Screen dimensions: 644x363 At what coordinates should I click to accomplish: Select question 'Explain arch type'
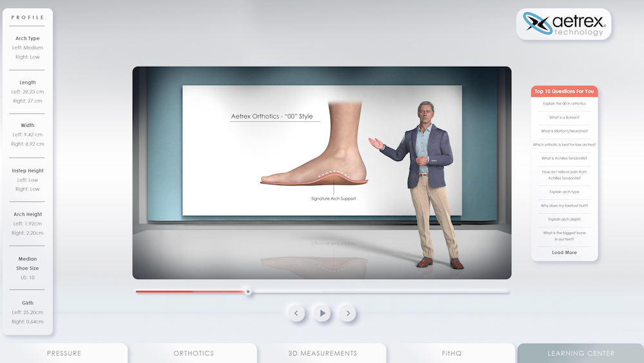tap(564, 192)
